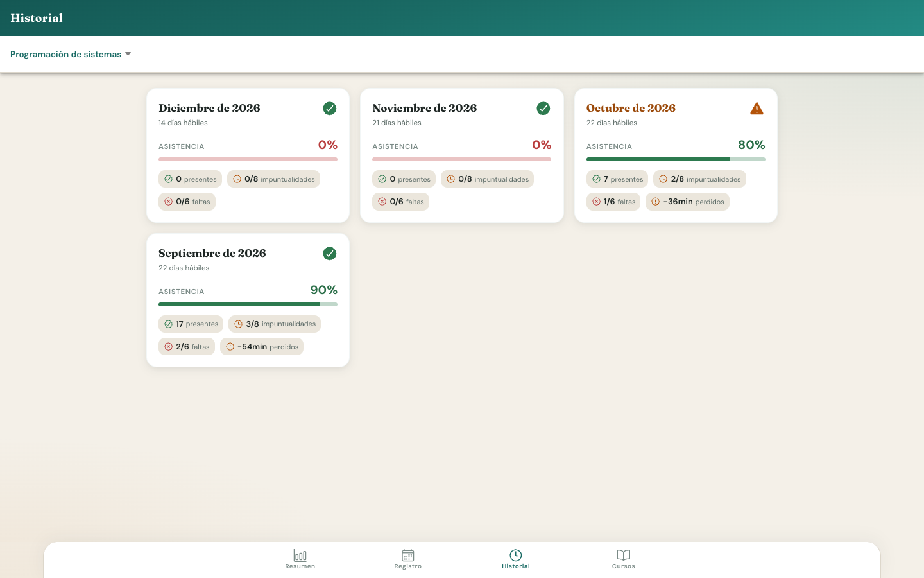Click the 0% attendance value in Noviembre
This screenshot has width=924, height=578.
point(542,145)
